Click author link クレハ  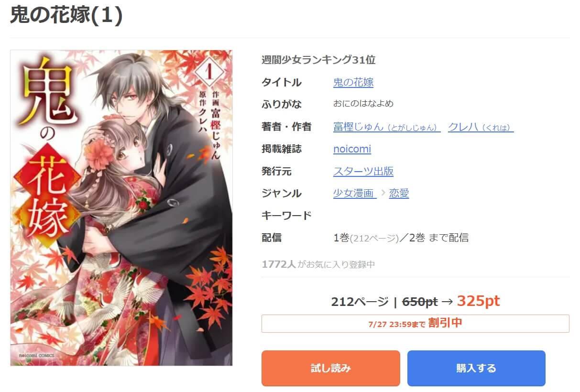tap(481, 127)
